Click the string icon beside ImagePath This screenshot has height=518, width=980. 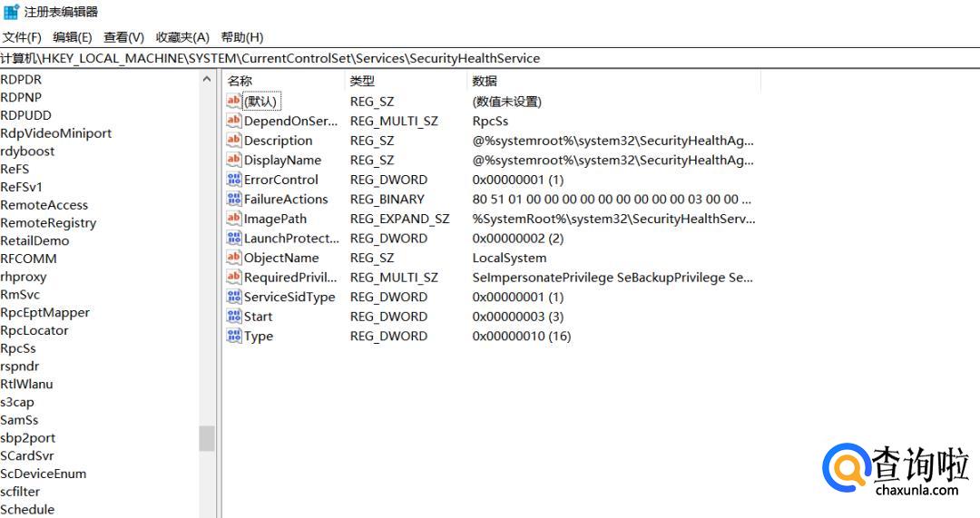[234, 218]
